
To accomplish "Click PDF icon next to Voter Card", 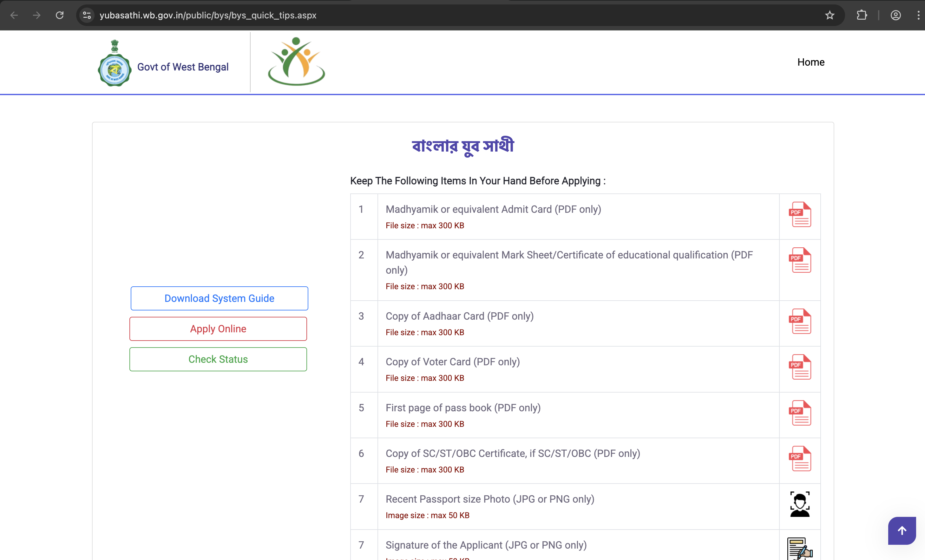I will 800,367.
